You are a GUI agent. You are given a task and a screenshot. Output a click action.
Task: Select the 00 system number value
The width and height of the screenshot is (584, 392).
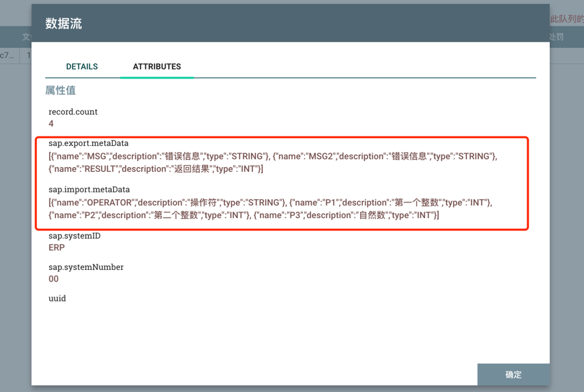(53, 280)
